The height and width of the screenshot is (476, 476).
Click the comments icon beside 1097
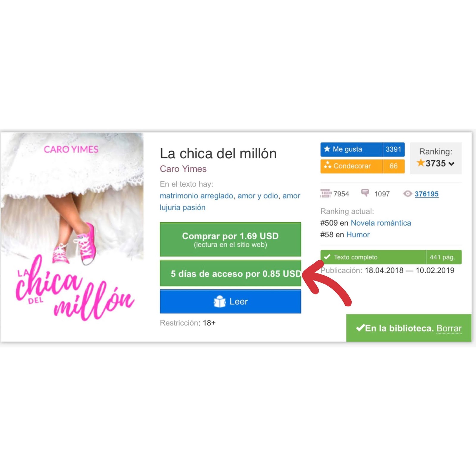click(365, 193)
